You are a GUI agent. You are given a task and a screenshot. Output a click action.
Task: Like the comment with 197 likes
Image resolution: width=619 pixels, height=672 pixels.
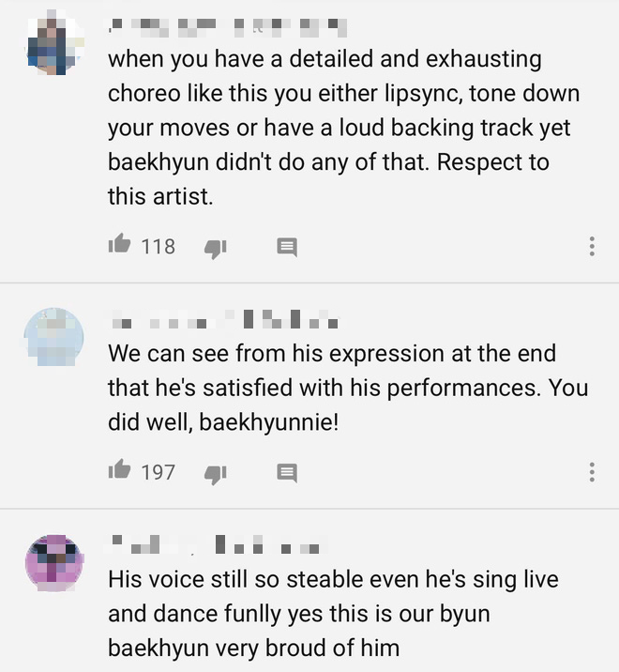click(x=119, y=470)
